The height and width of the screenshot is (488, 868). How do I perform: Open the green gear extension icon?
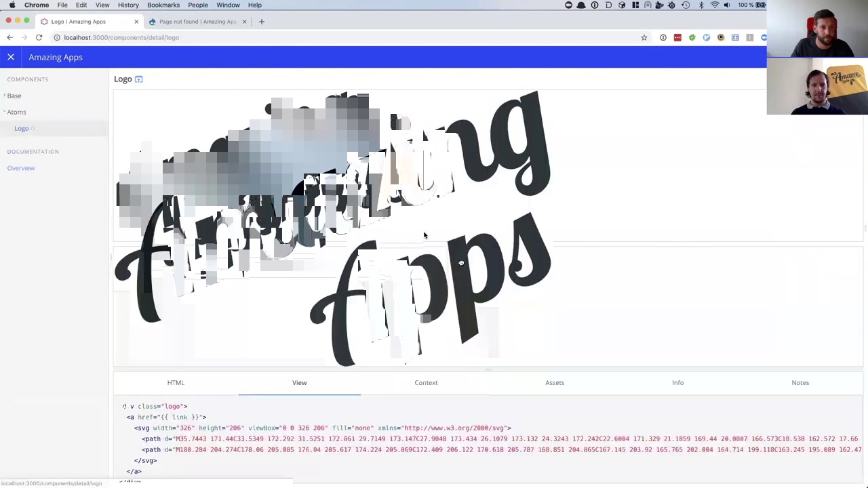click(692, 37)
